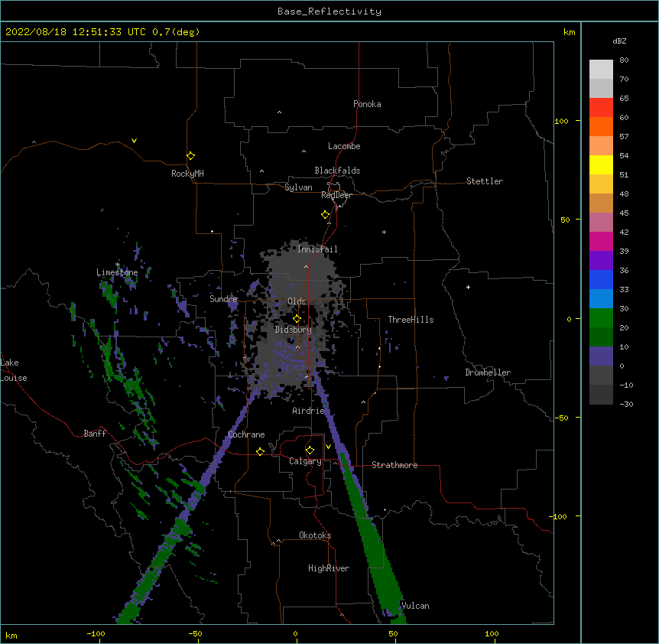The height and width of the screenshot is (644, 659).
Task: Click the asterisk marker east of Innisfail
Action: click(384, 232)
